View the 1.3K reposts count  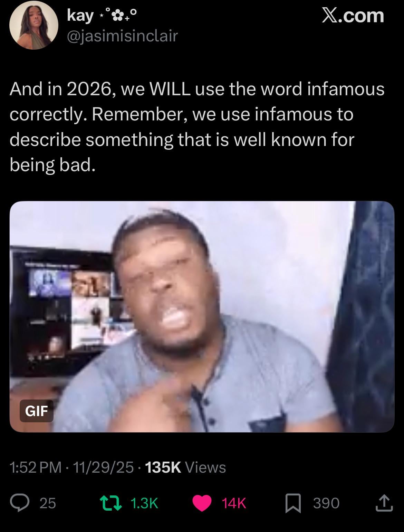pos(145,503)
